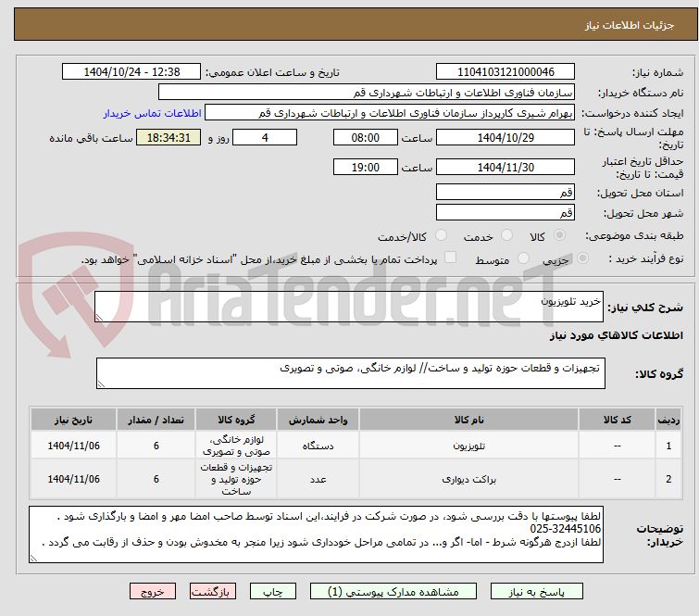Click the تعداد / مقدار column header
The width and height of the screenshot is (699, 616).
pos(156,420)
